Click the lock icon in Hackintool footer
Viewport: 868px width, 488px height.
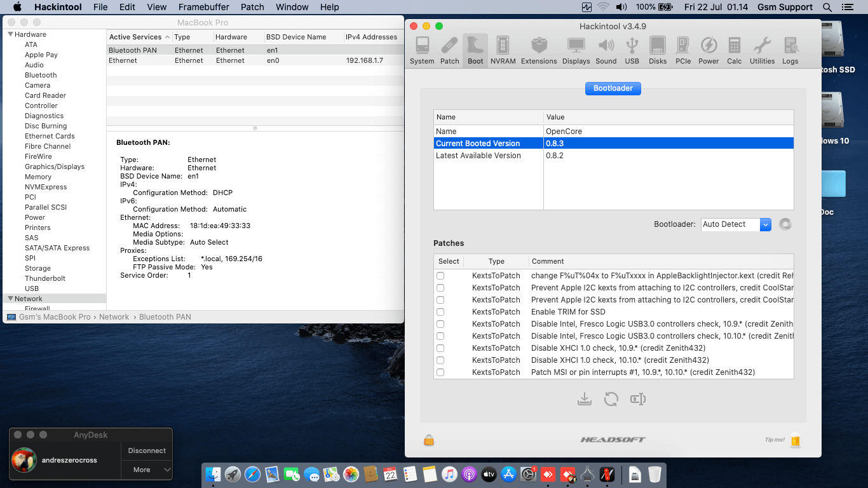(x=429, y=440)
